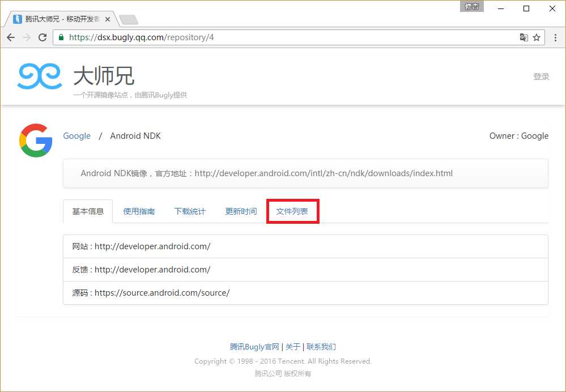Image resolution: width=566 pixels, height=392 pixels.
Task: Bookmark page with the star icon
Action: point(537,37)
